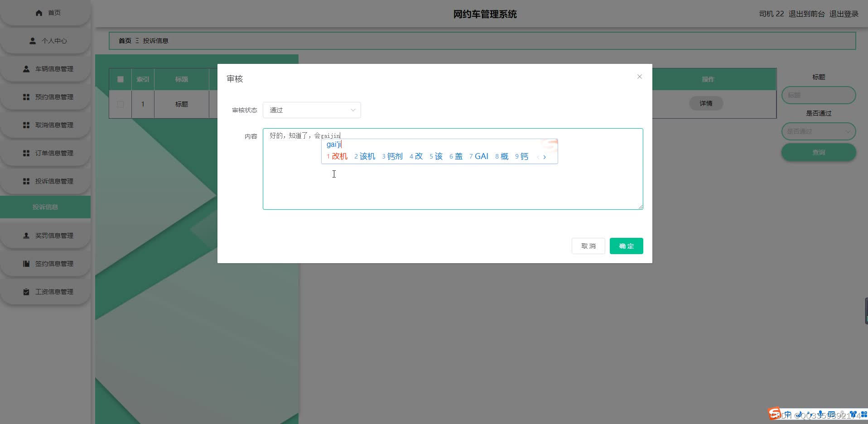Screen dimensions: 868x424
Task: Expand the 是否通过 filter dropdown
Action: pyautogui.click(x=819, y=131)
